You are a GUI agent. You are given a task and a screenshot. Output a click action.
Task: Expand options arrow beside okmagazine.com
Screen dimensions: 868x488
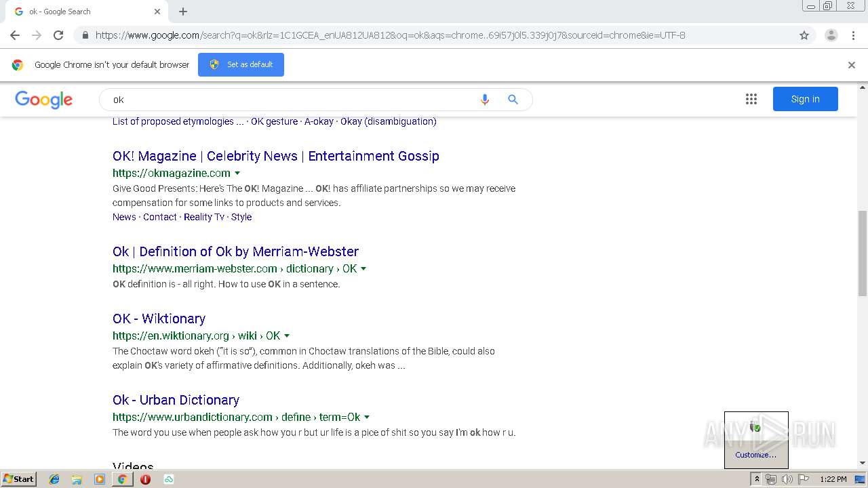tap(237, 174)
